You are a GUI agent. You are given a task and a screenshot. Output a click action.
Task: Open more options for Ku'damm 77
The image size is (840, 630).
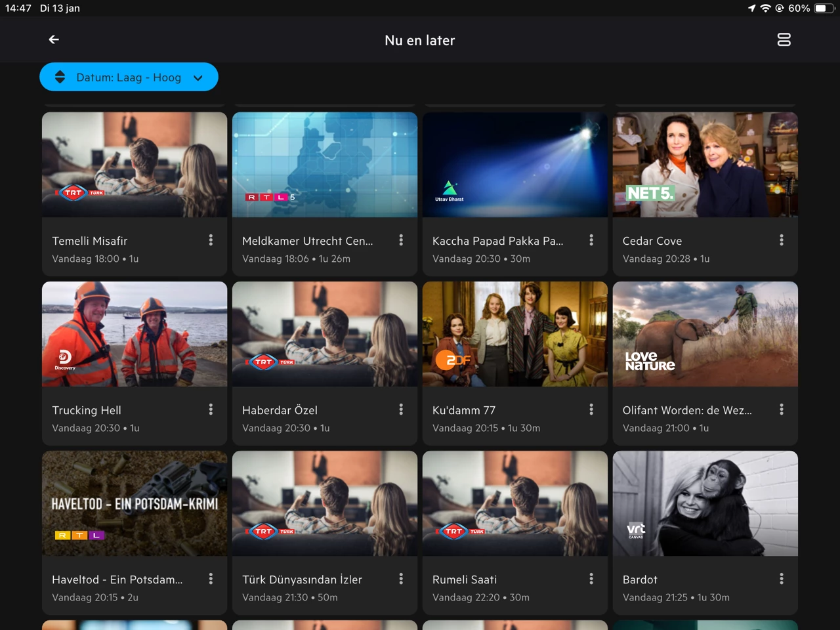click(591, 409)
